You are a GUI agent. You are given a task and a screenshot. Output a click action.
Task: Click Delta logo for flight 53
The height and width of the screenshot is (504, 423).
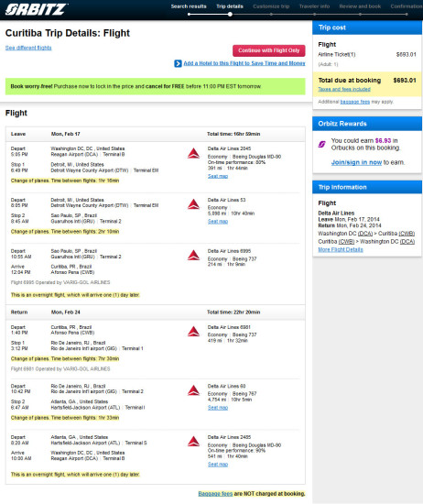[x=193, y=204]
